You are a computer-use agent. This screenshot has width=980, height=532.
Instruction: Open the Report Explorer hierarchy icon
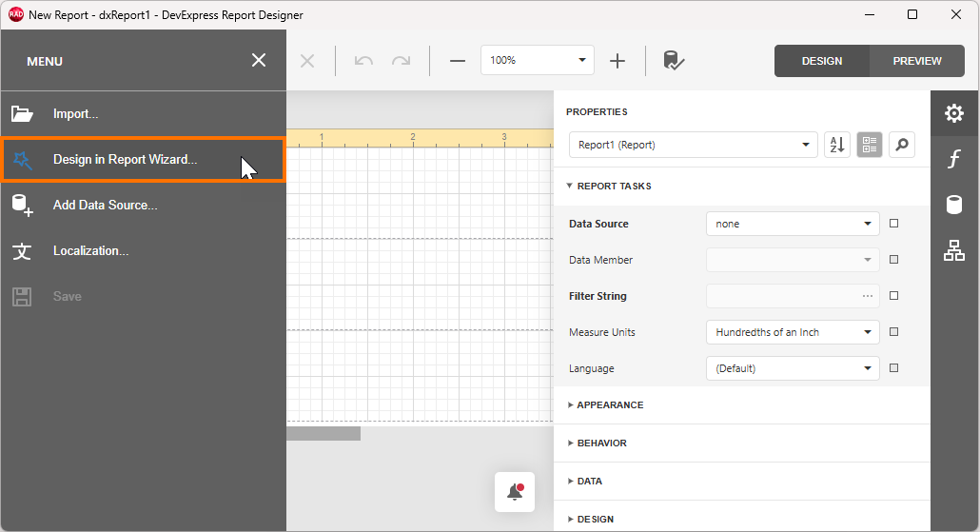pos(954,250)
